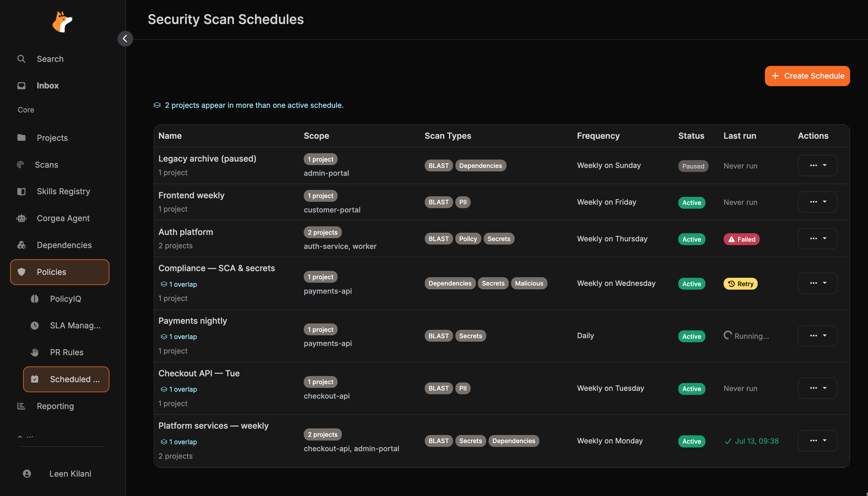Click the Retry badge for Compliance schedule
Screen dimensions: 868x496
tap(740, 284)
